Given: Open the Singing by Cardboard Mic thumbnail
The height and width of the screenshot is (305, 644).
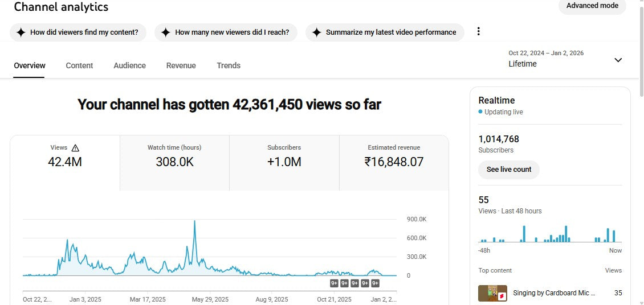Looking at the screenshot, I should [x=492, y=293].
